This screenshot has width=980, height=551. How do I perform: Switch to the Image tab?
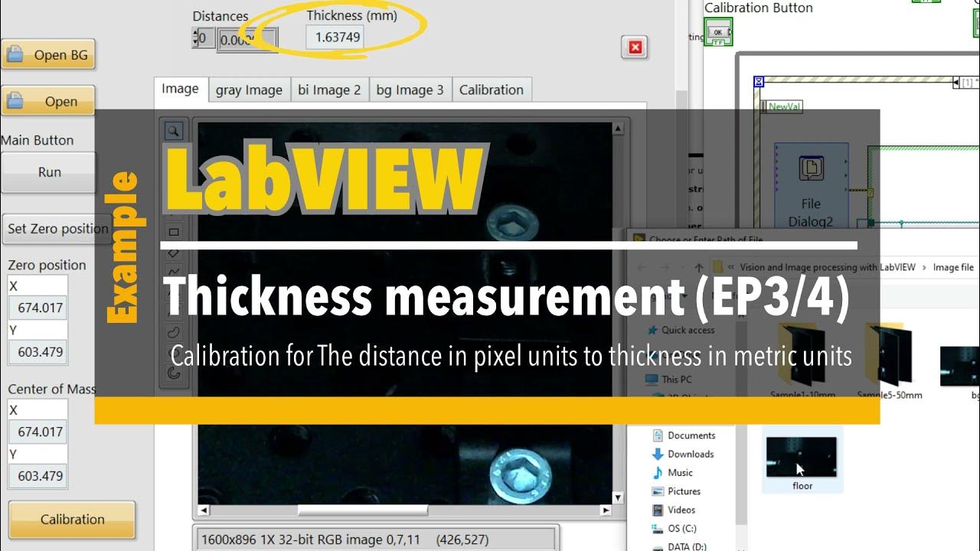click(x=180, y=89)
